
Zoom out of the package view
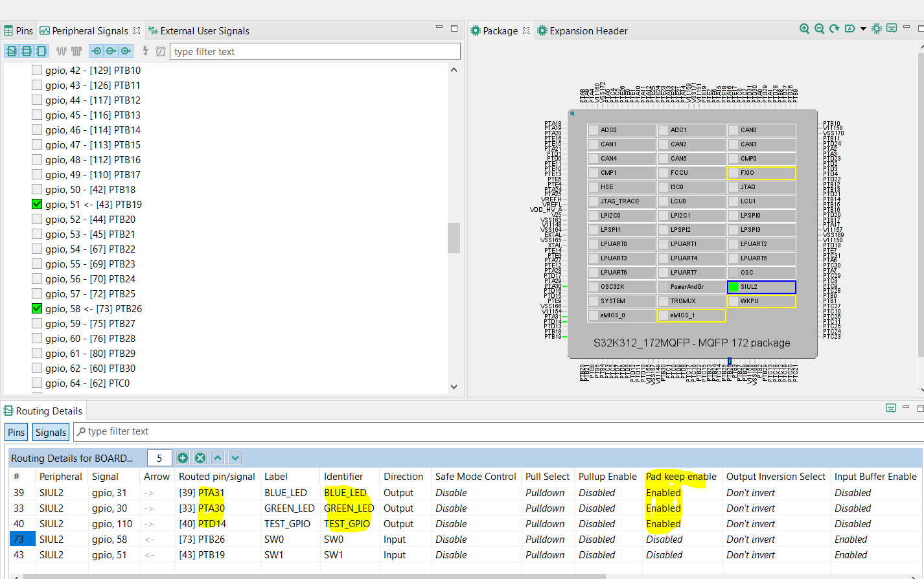tap(819, 28)
